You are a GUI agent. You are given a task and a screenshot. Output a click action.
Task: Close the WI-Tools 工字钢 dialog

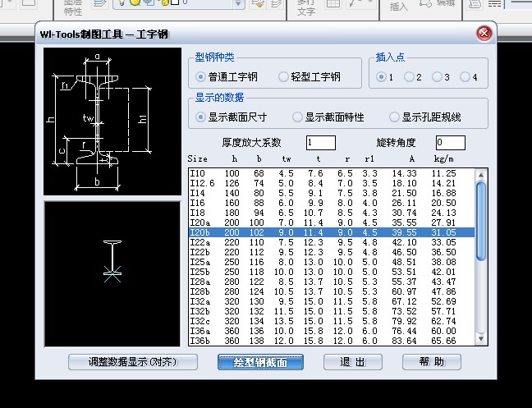(484, 33)
